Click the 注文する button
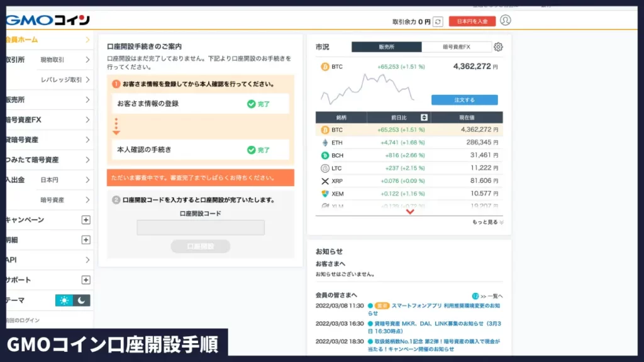Screen dimensions: 644x362 pyautogui.click(x=465, y=100)
